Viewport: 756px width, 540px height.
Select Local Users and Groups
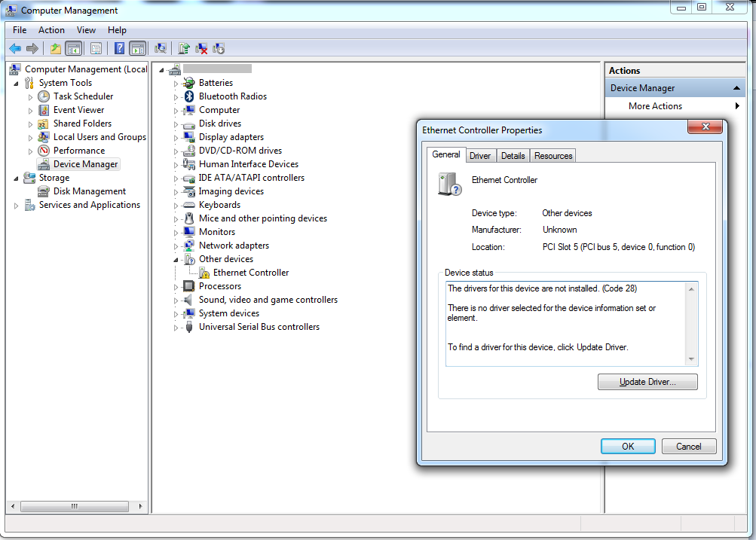click(x=99, y=137)
